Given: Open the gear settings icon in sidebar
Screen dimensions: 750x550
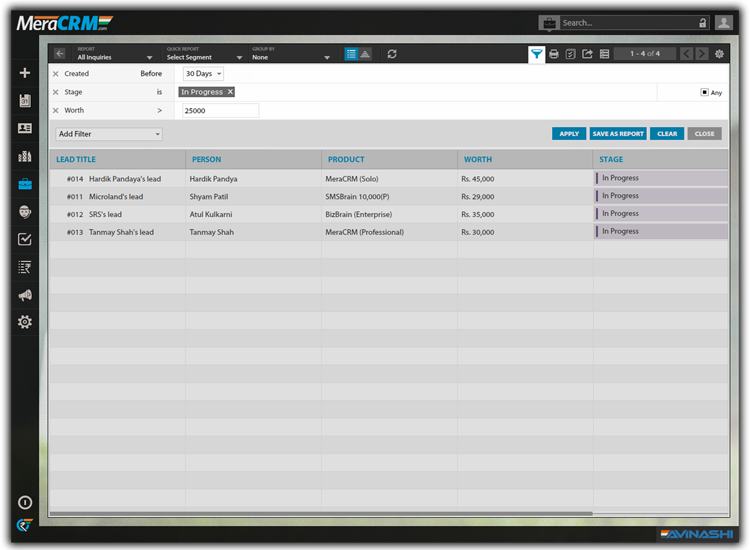Looking at the screenshot, I should coord(25,322).
